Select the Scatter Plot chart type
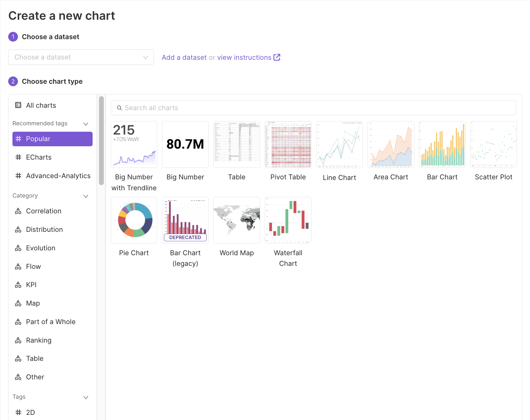Screen dimensions: 530x420 pos(493,144)
